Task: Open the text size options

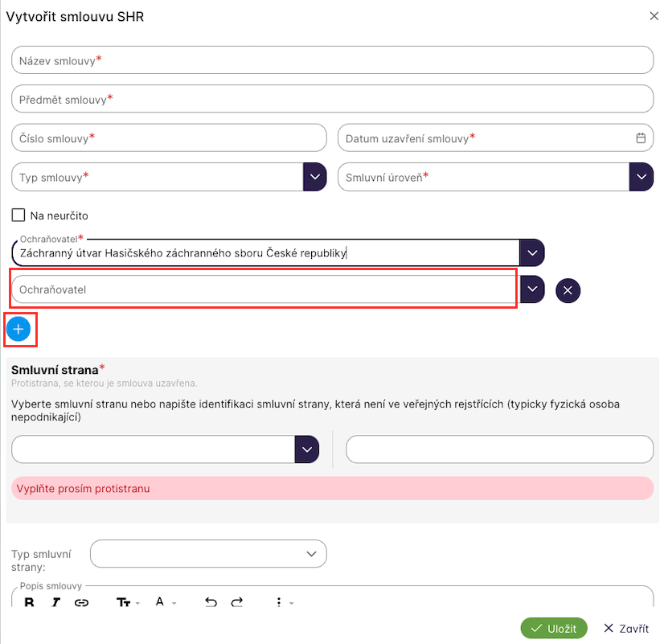Action: pyautogui.click(x=127, y=602)
